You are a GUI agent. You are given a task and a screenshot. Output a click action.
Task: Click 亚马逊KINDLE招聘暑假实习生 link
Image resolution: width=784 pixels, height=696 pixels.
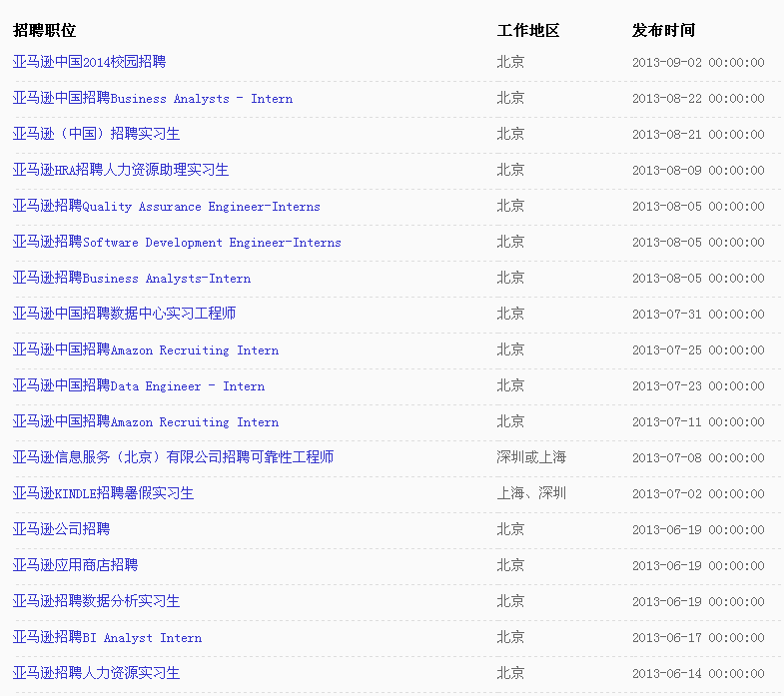point(103,493)
